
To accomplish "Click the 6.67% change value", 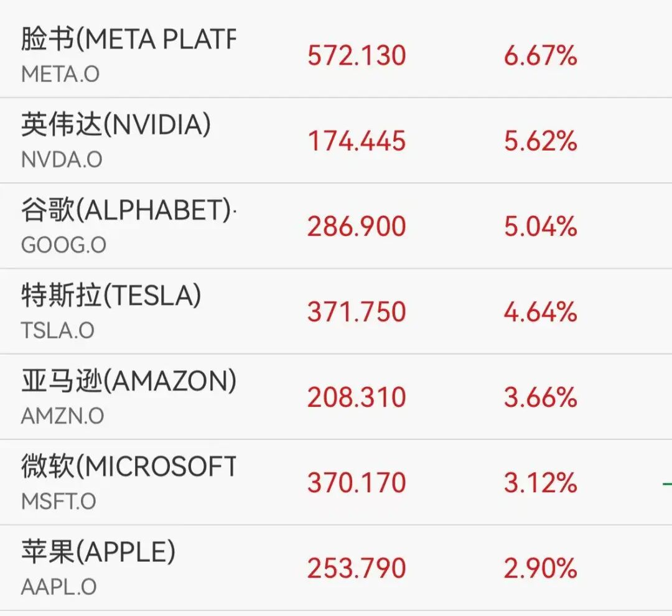I will [x=540, y=56].
